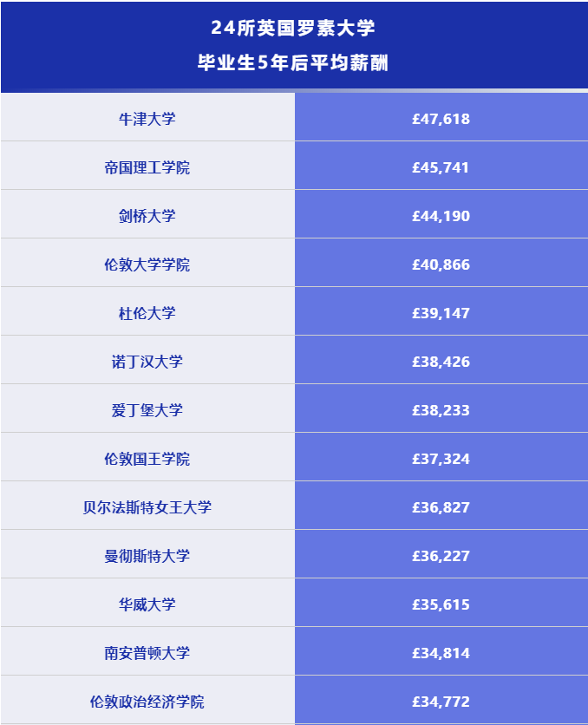The height and width of the screenshot is (725, 588).
Task: Select the 牛津大学 cell
Action: 147,119
